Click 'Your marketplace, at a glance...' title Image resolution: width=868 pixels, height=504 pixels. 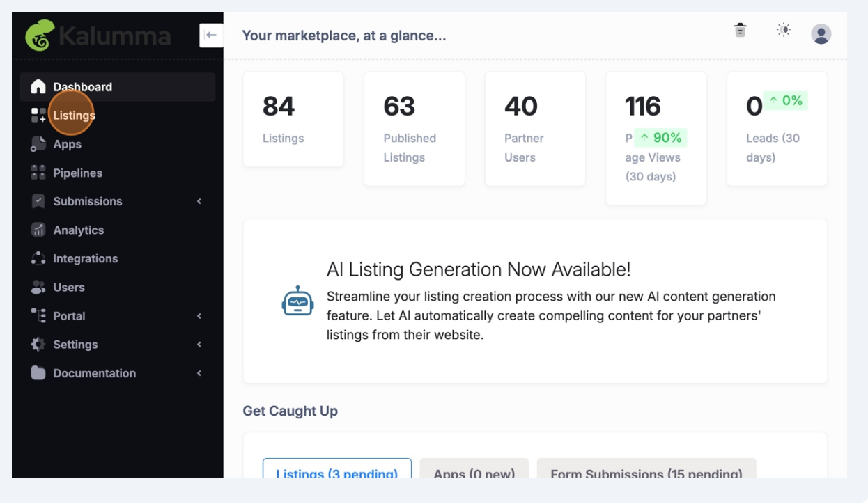(344, 36)
